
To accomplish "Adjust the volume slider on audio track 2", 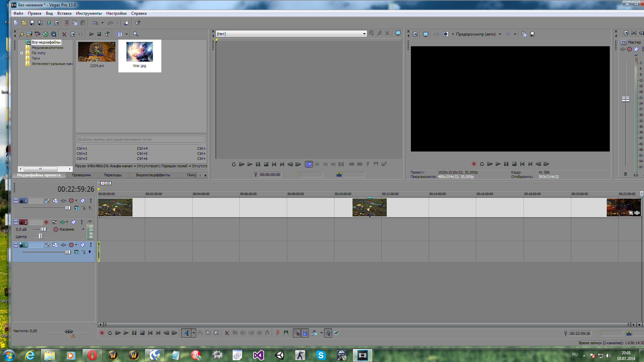I will click(43, 229).
